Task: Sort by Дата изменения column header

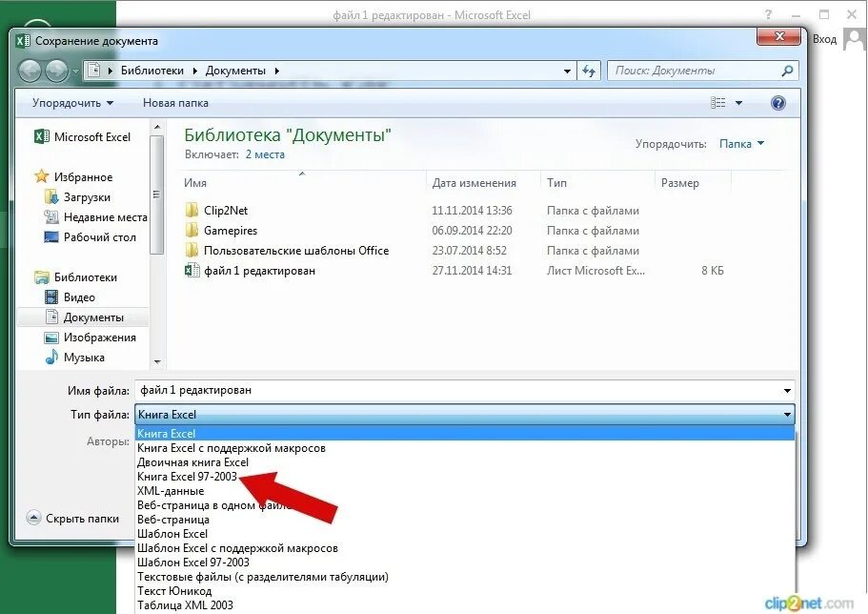Action: click(x=483, y=183)
